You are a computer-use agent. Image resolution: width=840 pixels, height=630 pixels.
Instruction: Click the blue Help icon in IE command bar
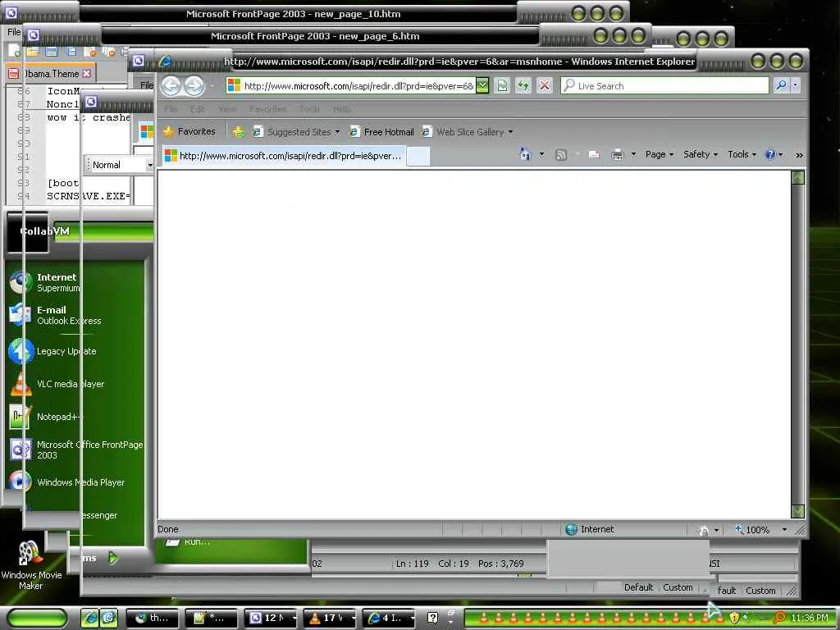click(770, 154)
